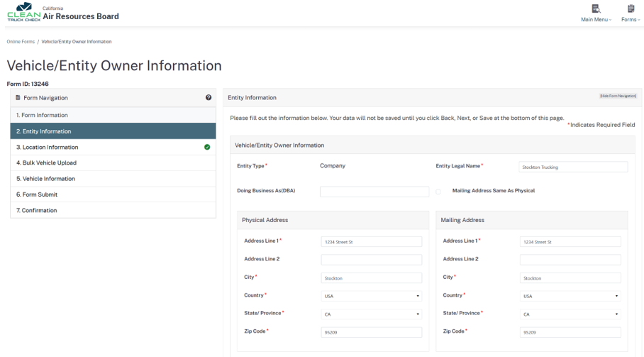Click the Doing Business As (DBA) field
Viewport: 644px width, 357px height.
pos(374,192)
